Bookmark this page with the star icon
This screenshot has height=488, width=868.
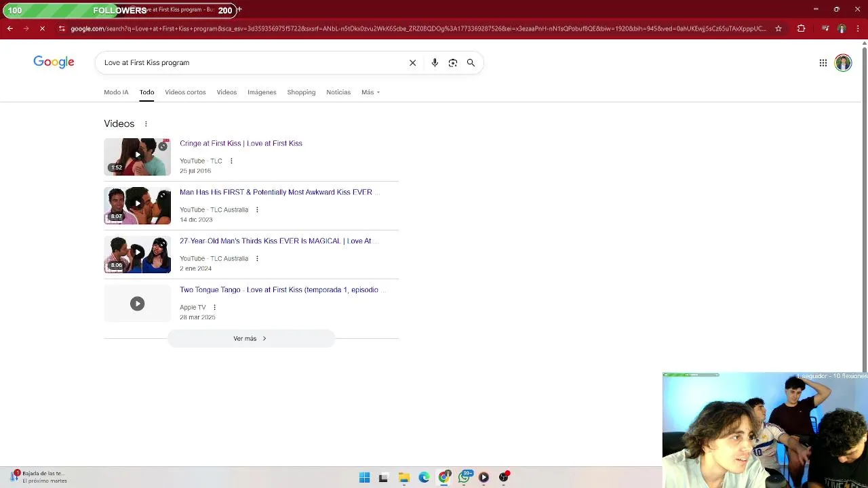[x=778, y=28]
